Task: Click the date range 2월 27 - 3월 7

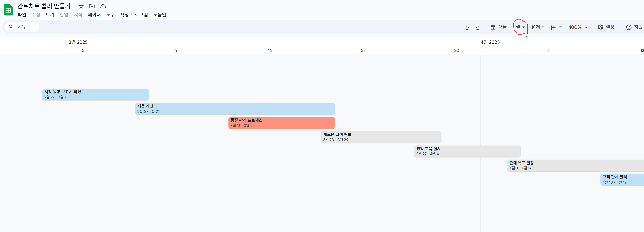Action: tap(55, 97)
